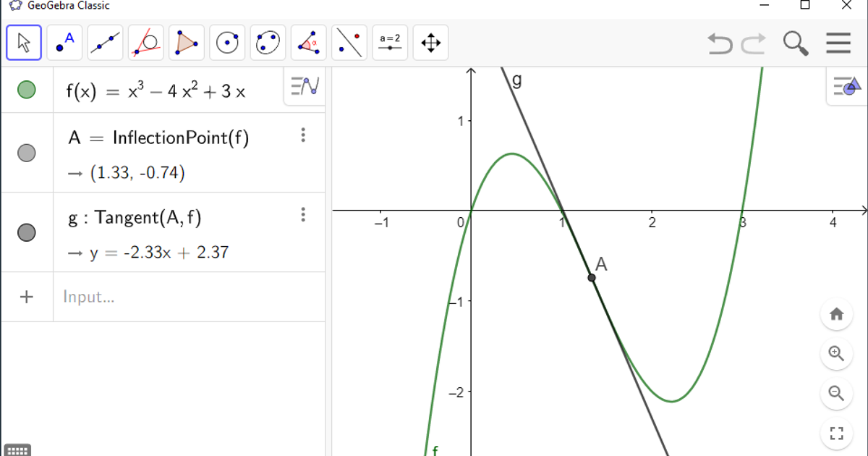Select the Ellipse tool
868x456 pixels.
267,42
